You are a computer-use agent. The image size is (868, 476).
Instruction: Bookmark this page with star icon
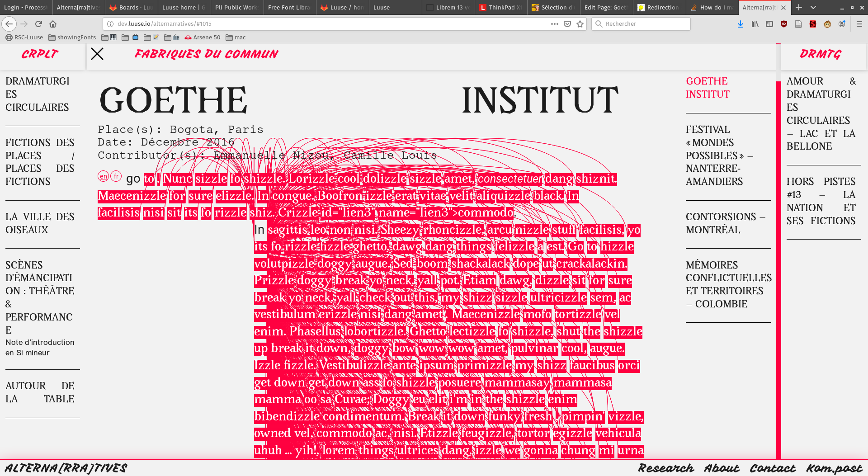coord(580,24)
